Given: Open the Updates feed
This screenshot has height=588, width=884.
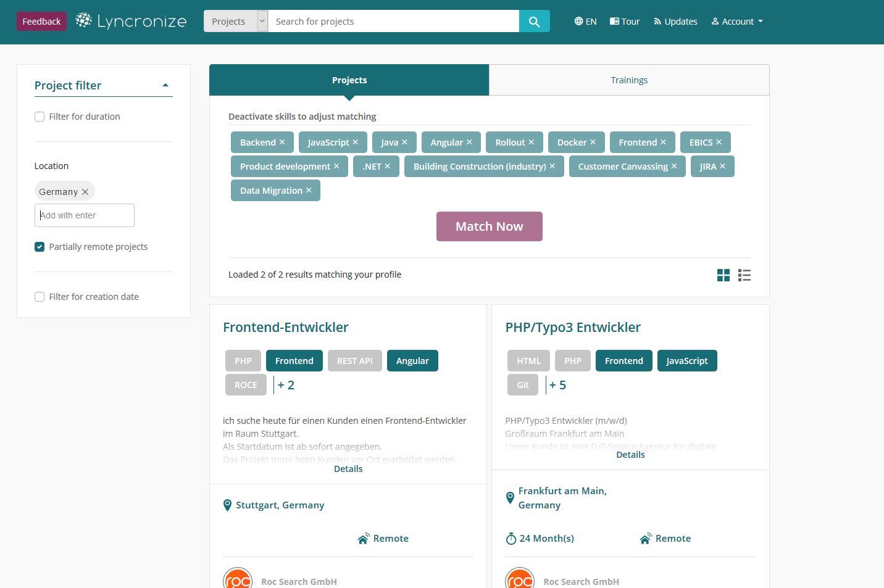Looking at the screenshot, I should tap(675, 22).
